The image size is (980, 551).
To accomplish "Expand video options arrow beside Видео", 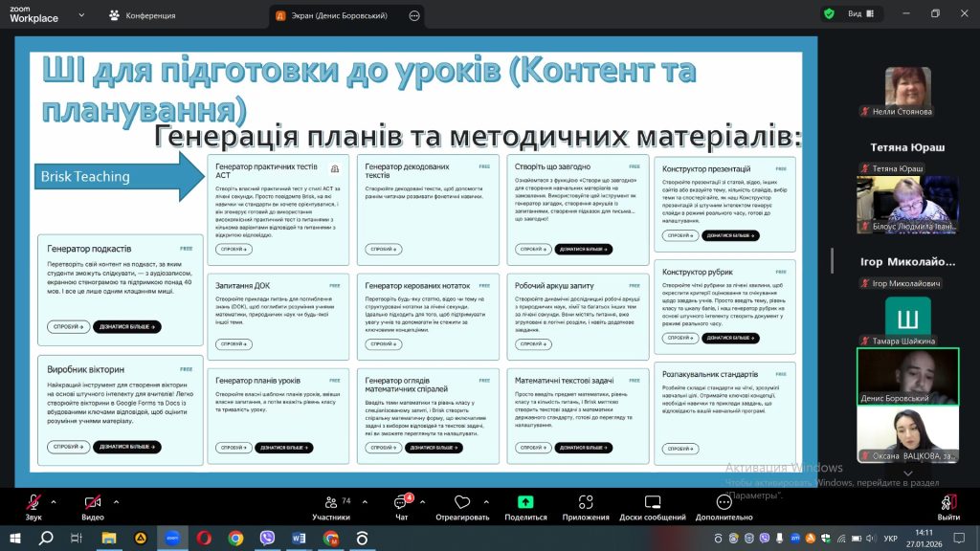I will [x=119, y=500].
